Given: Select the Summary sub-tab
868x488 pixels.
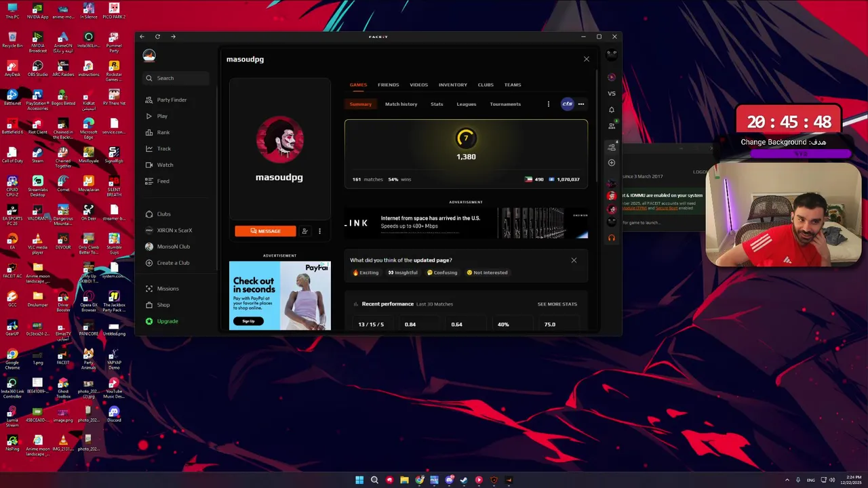Looking at the screenshot, I should 361,104.
